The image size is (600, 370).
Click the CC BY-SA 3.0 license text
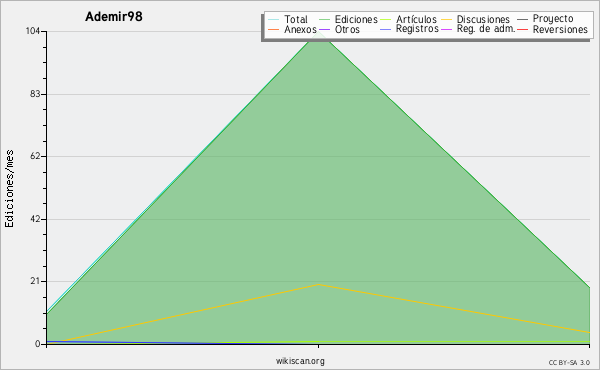pyautogui.click(x=569, y=362)
